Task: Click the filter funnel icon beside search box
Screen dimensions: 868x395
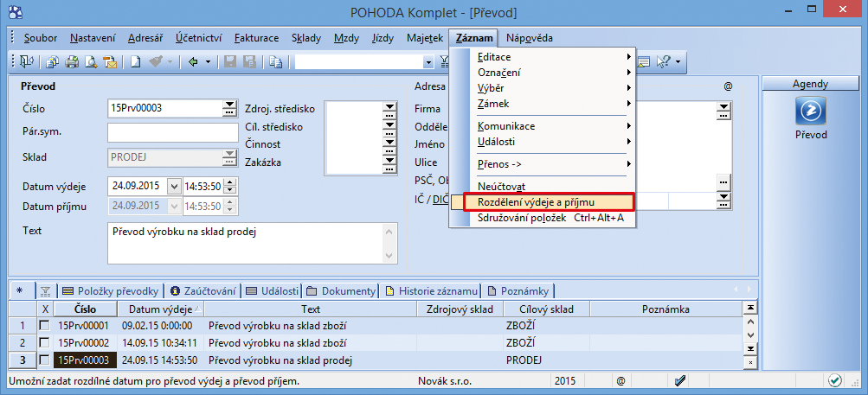Action: pyautogui.click(x=444, y=62)
